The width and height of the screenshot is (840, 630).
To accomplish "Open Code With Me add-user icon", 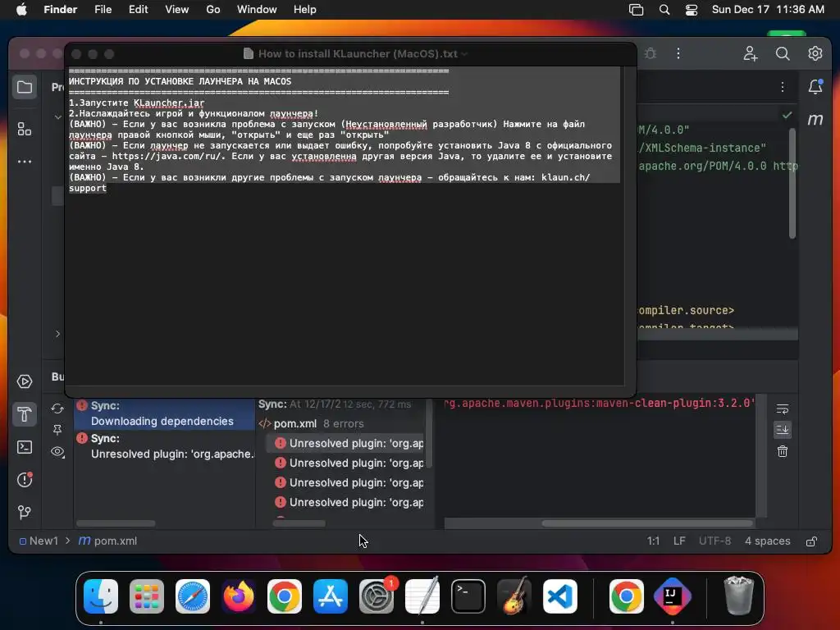I will click(750, 53).
